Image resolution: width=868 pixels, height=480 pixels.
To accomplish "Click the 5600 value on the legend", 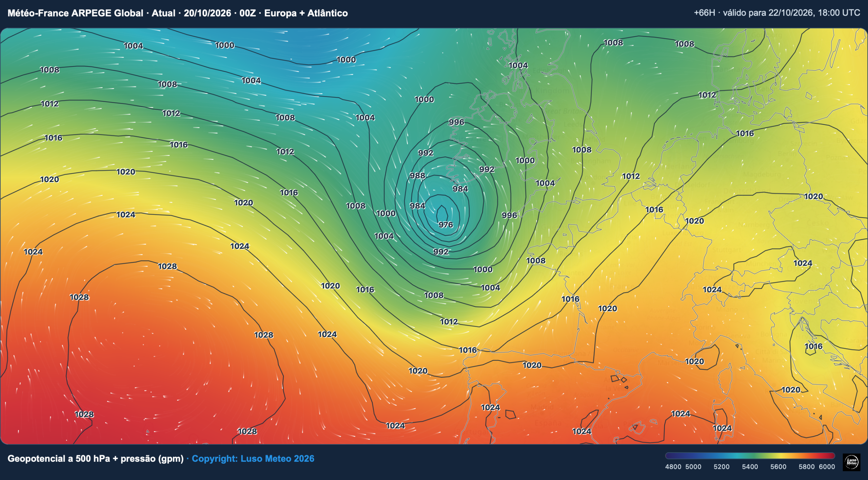I will (x=778, y=467).
